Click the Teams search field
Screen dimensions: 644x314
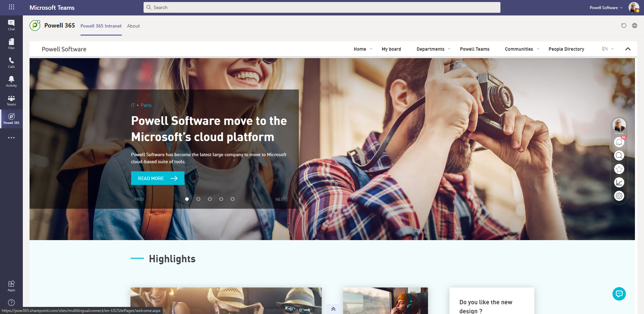[x=322, y=7]
